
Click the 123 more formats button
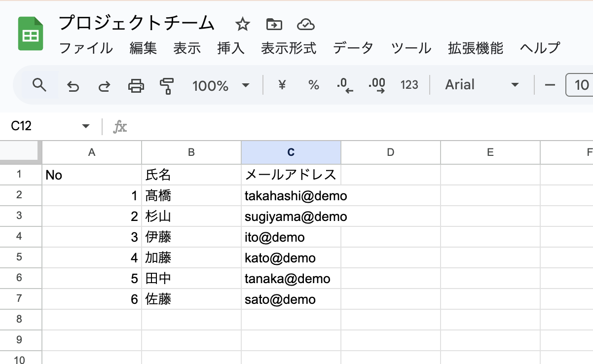[x=409, y=85]
